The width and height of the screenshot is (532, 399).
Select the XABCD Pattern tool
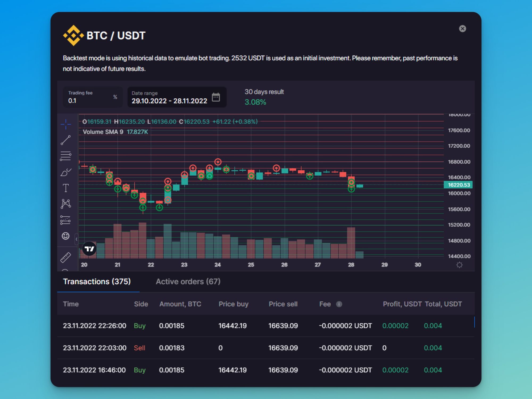[x=66, y=203]
